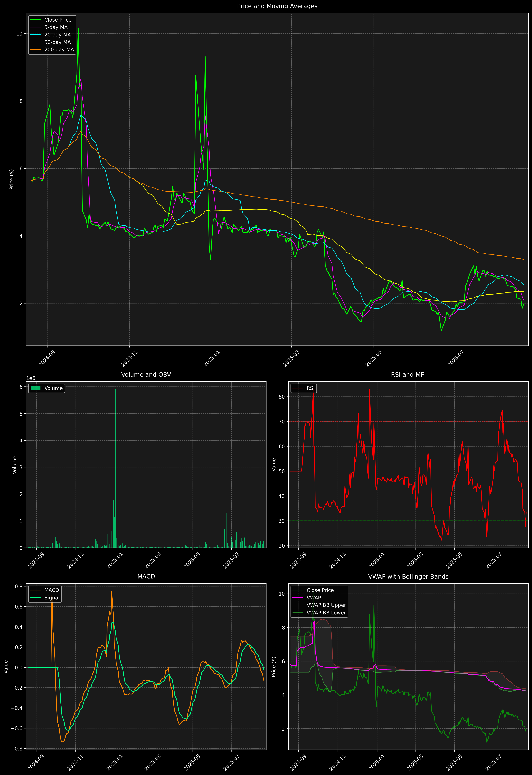Click the Price ($) label of main chart
The width and height of the screenshot is (532, 775).
tap(12, 179)
